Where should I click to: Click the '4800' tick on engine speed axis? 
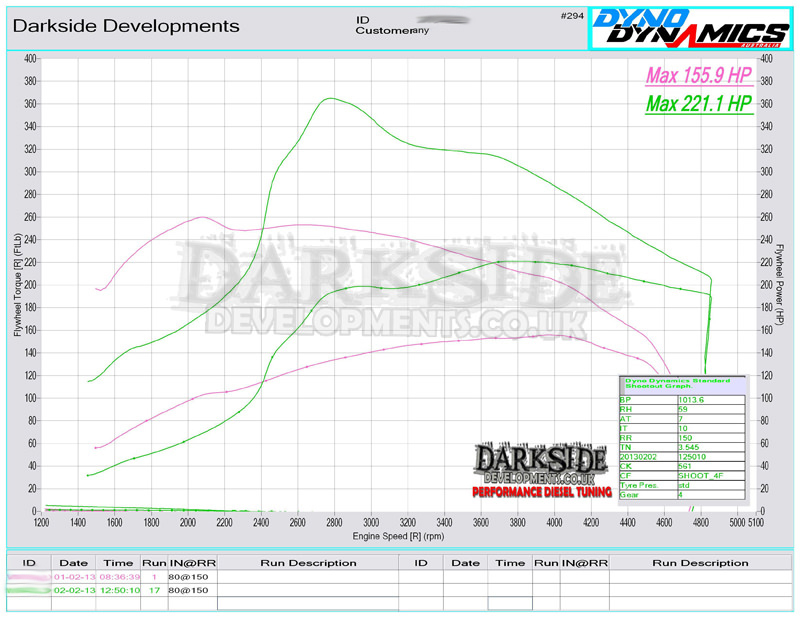[701, 523]
